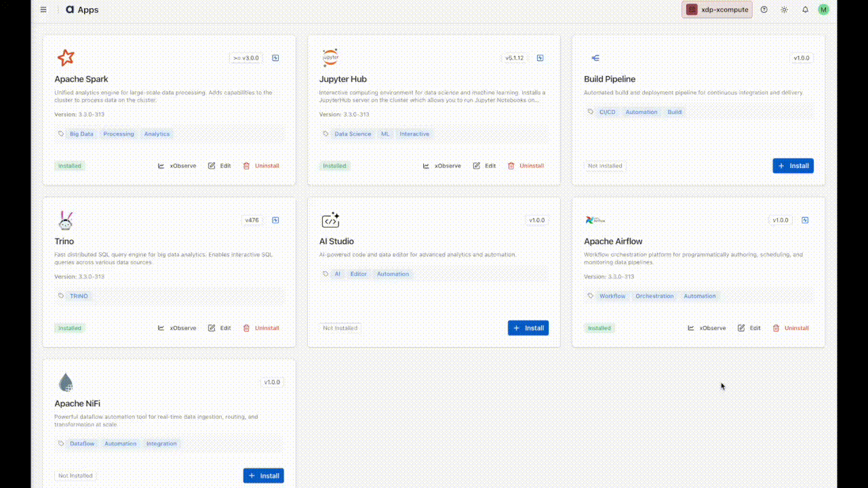Click the Apache Spark star logo
This screenshot has height=488, width=868.
(66, 58)
